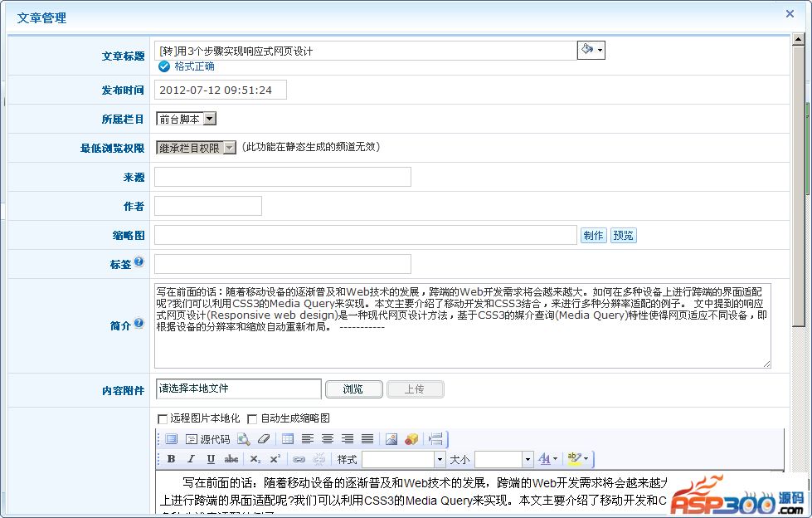Click the eraser remove-format icon
Screen dimensions: 812x518
pos(264,439)
